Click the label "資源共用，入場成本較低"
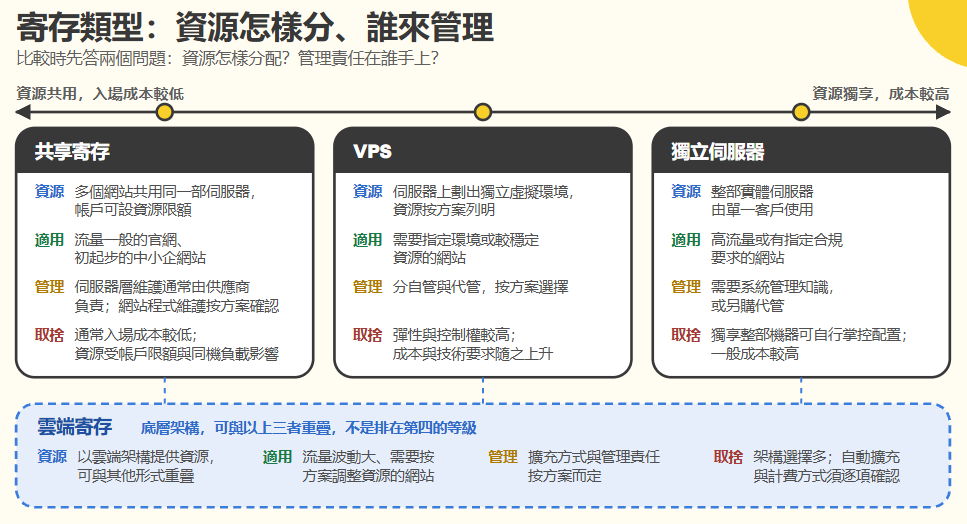 coord(100,94)
